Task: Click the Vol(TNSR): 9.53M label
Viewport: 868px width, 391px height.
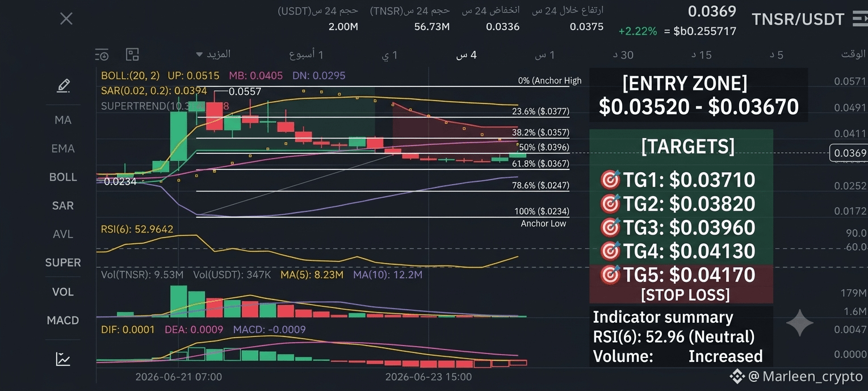Action: click(142, 275)
